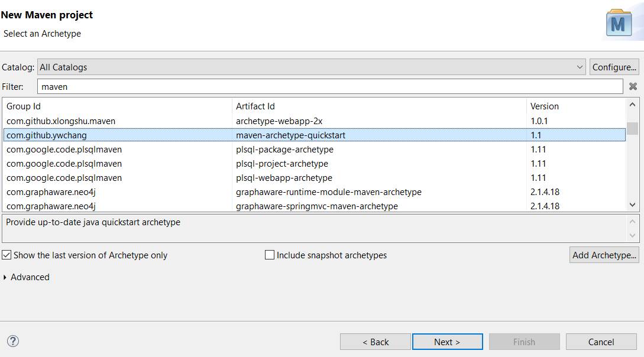The image size is (644, 357).
Task: Click description box scroll up arrow
Action: [633, 222]
